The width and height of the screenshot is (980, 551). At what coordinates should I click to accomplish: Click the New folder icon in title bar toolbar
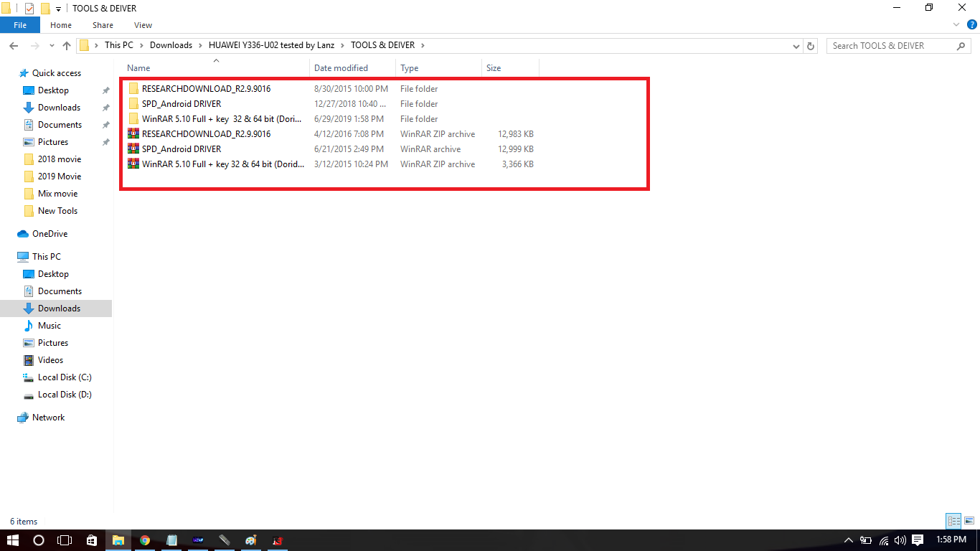45,9
